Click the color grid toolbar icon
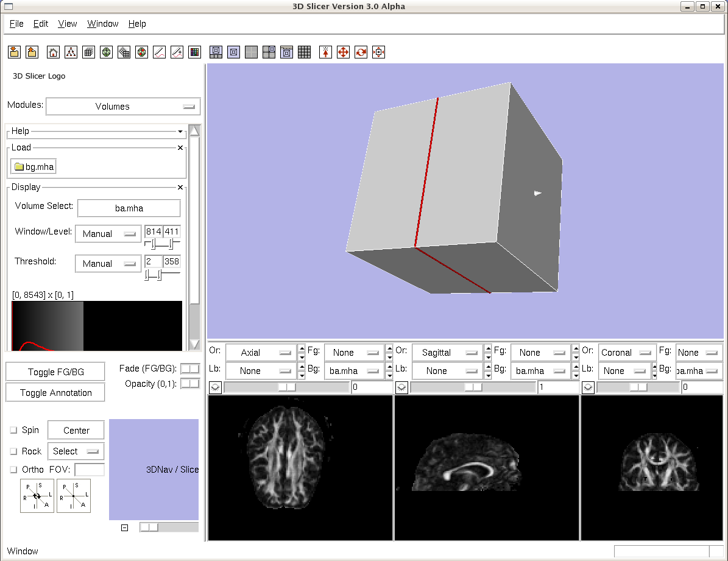 (194, 52)
